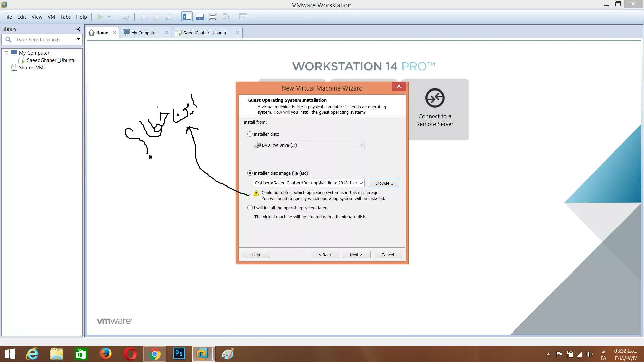Open the Windows Store taskbar icon
The width and height of the screenshot is (644, 362).
point(81,354)
